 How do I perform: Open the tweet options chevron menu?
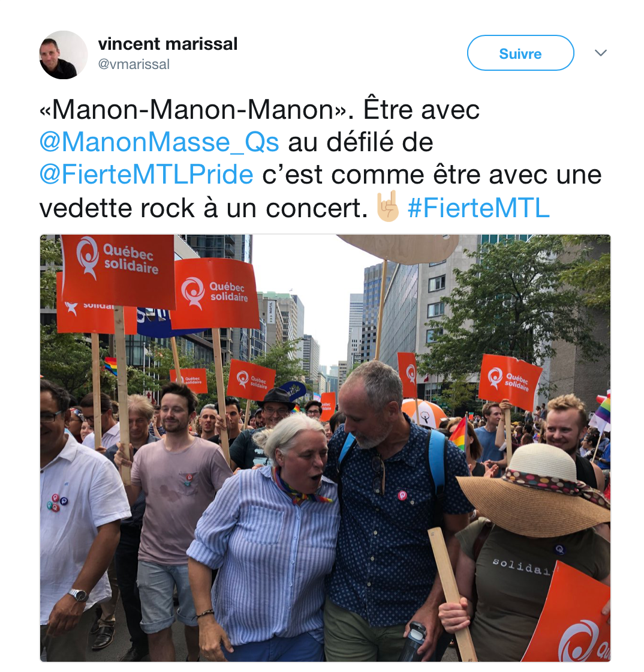[601, 53]
